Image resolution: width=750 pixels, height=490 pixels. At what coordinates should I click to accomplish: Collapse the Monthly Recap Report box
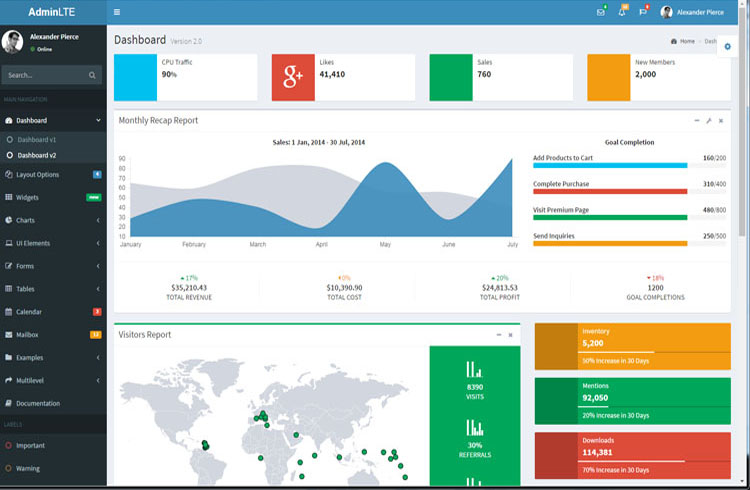697,120
